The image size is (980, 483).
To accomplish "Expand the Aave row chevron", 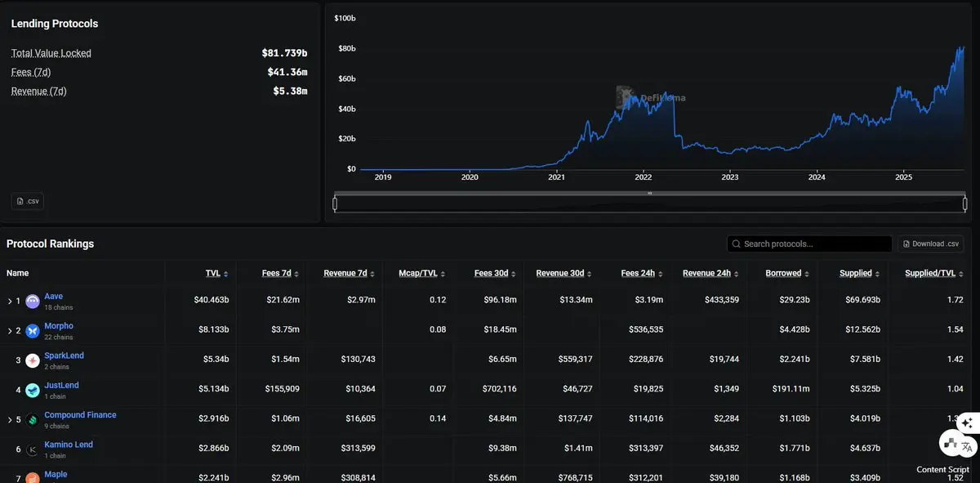I will coord(10,302).
